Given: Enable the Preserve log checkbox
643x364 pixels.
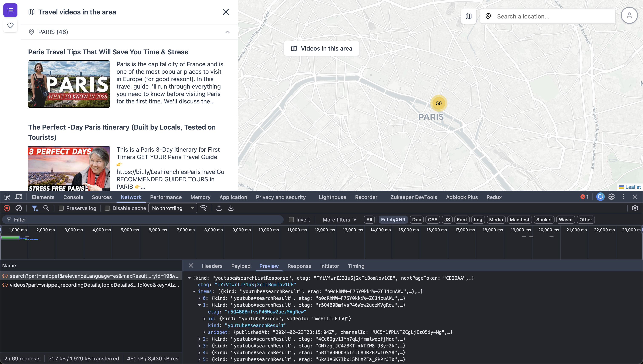Looking at the screenshot, I should coord(61,208).
